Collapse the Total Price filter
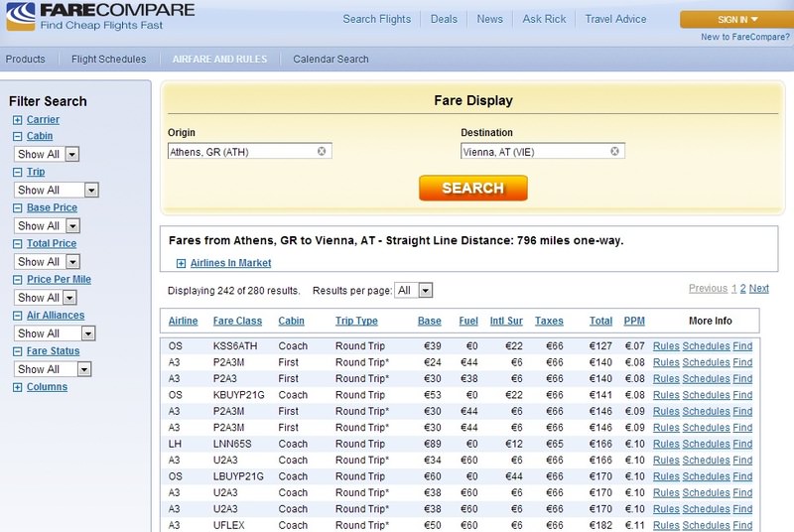Image resolution: width=794 pixels, height=532 pixels. (17, 244)
